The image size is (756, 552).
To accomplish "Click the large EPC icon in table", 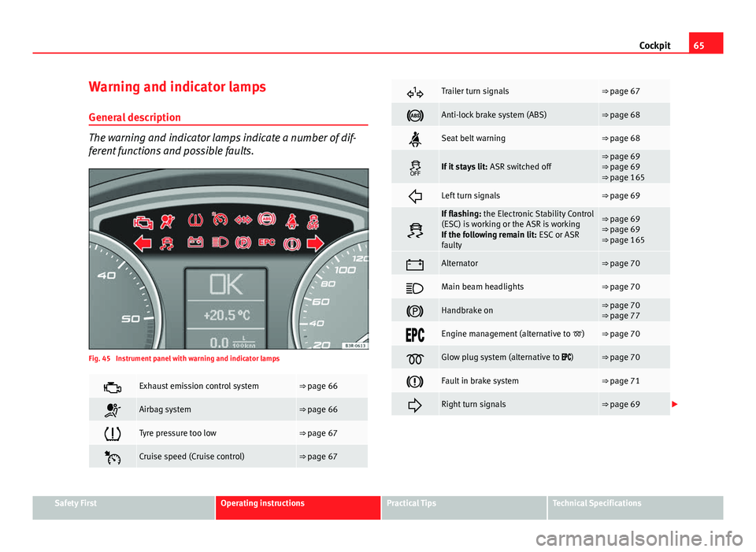I will click(415, 335).
